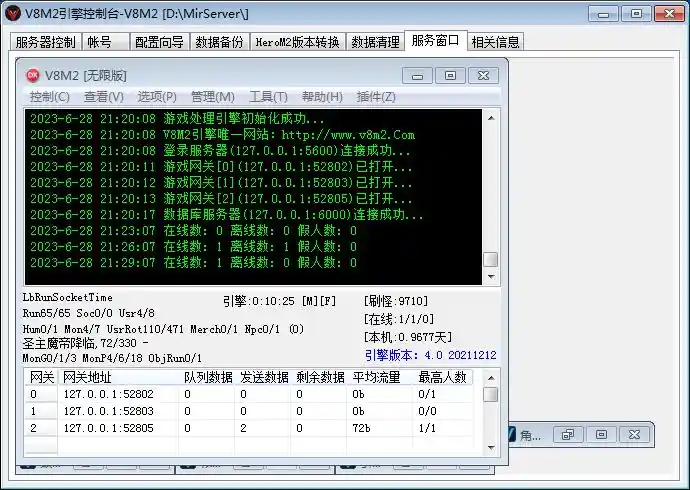Open the 工具(T) menu
Image resolution: width=690 pixels, height=490 pixels.
pos(268,97)
